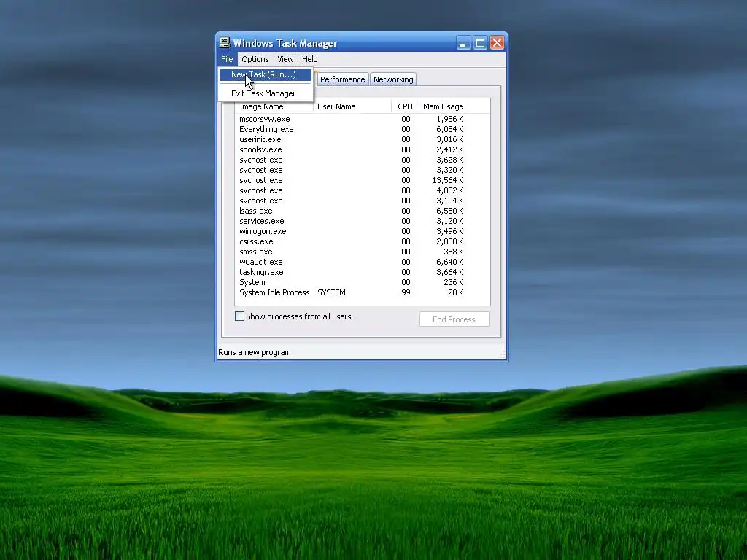This screenshot has width=747, height=560.
Task: Open the View menu
Action: [x=285, y=59]
